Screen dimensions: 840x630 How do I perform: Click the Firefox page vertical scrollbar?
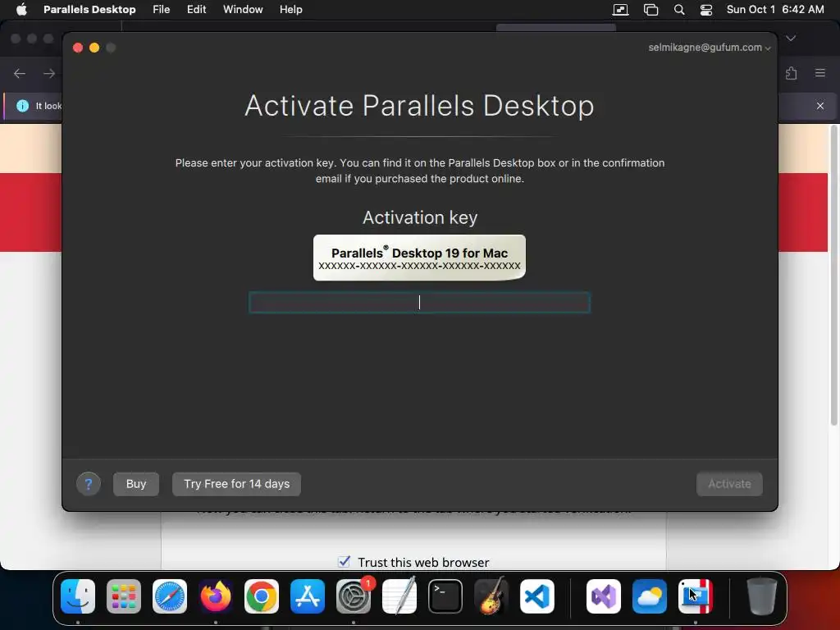(x=833, y=276)
